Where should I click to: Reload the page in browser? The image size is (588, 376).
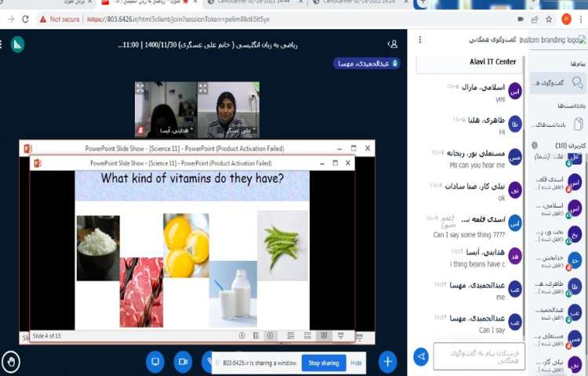click(26, 19)
